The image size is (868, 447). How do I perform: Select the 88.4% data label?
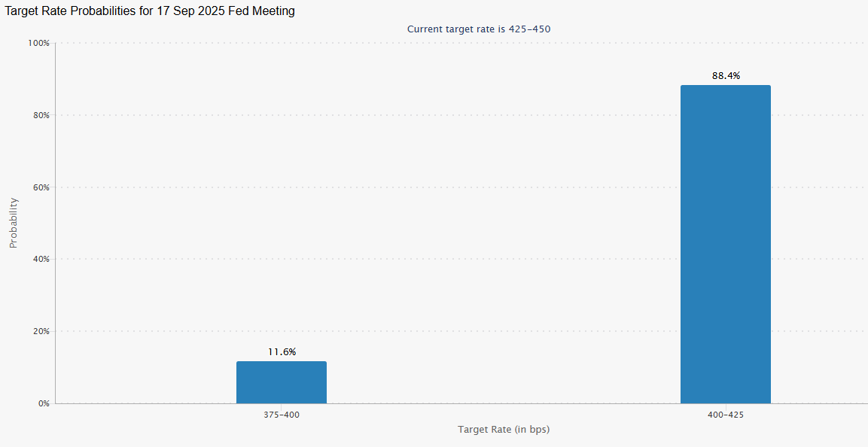click(726, 76)
